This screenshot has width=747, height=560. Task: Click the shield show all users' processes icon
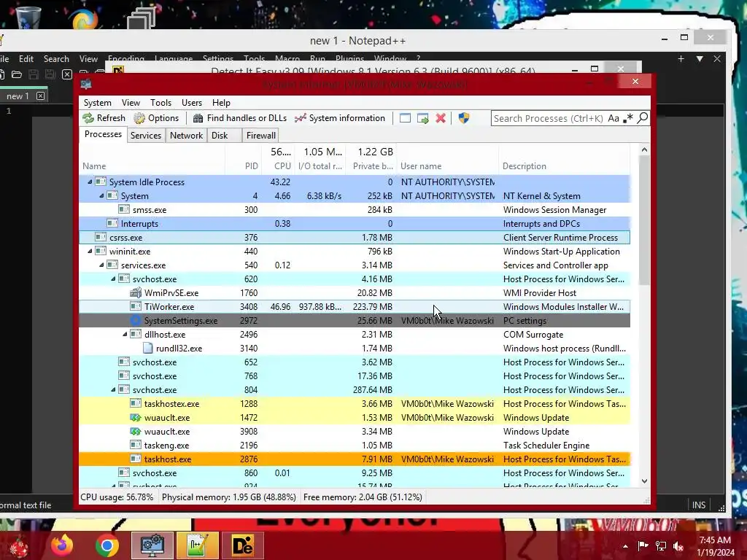pos(464,118)
